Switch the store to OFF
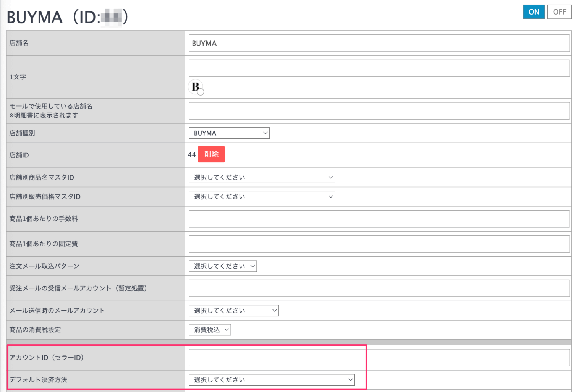The width and height of the screenshot is (573, 392). [559, 12]
